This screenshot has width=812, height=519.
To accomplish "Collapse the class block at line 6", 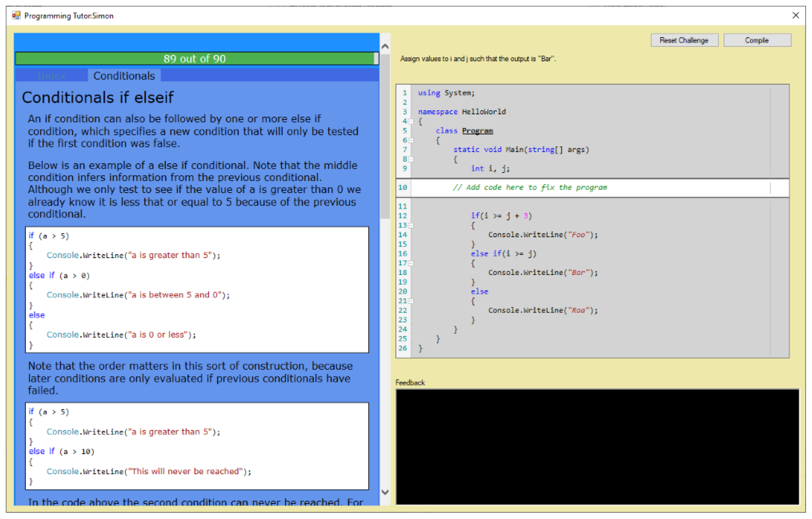I will 411,140.
